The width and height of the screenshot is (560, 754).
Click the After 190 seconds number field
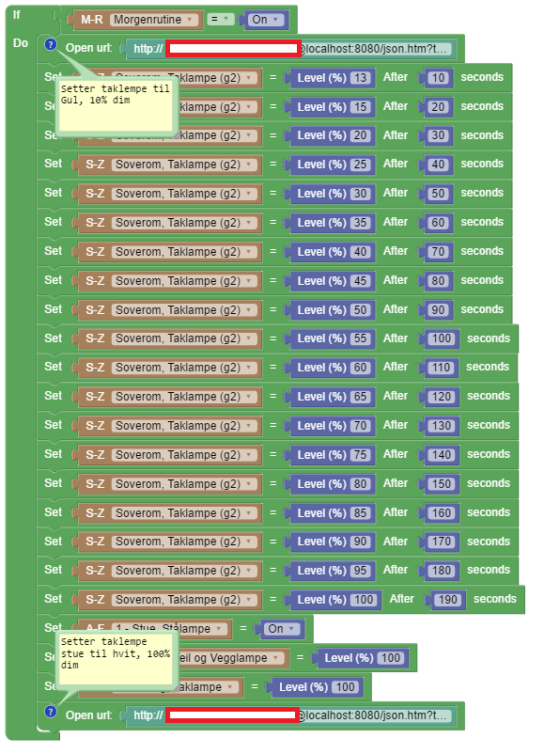[x=447, y=600]
